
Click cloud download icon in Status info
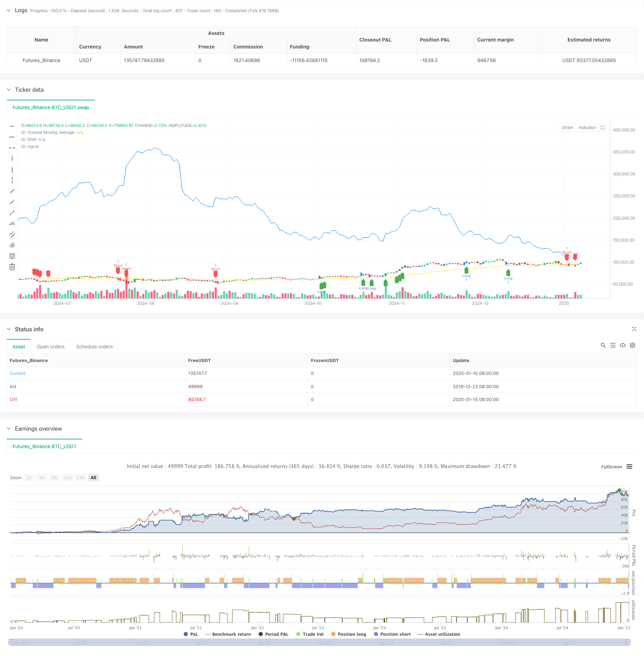(x=623, y=345)
